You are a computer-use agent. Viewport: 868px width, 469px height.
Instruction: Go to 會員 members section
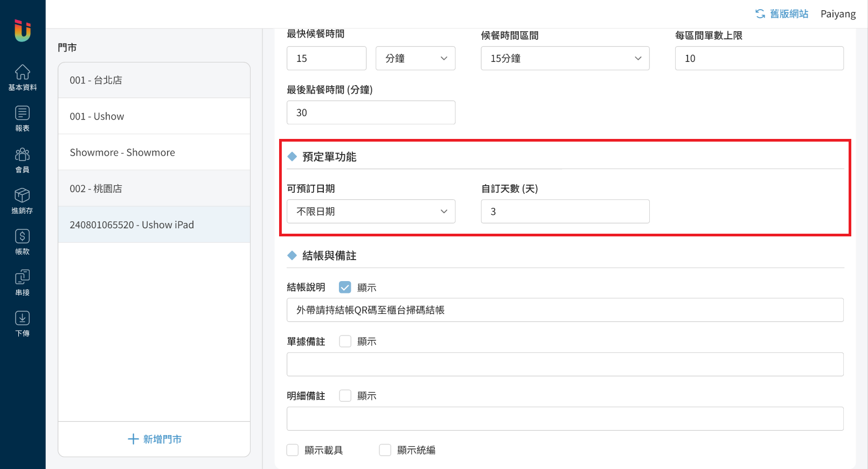(22, 160)
